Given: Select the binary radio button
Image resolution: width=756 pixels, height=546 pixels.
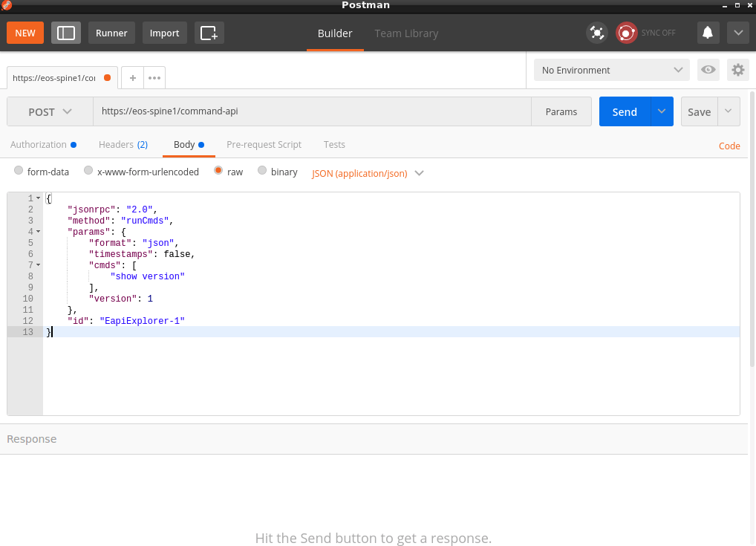Looking at the screenshot, I should [262, 171].
